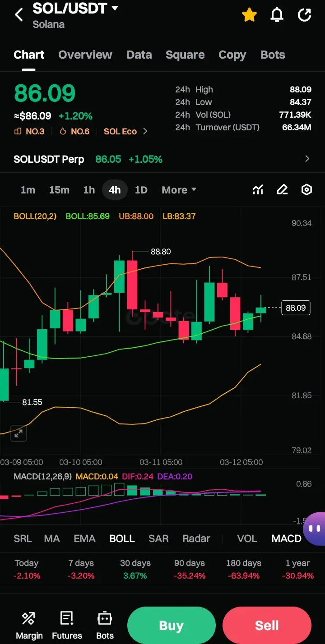Enable the MA indicator
This screenshot has height=644, width=325.
[x=52, y=538]
